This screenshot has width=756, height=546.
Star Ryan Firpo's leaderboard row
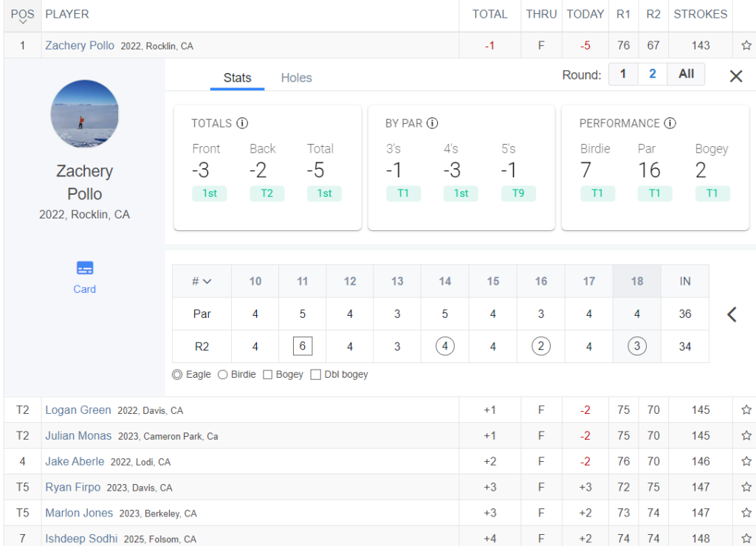click(746, 487)
